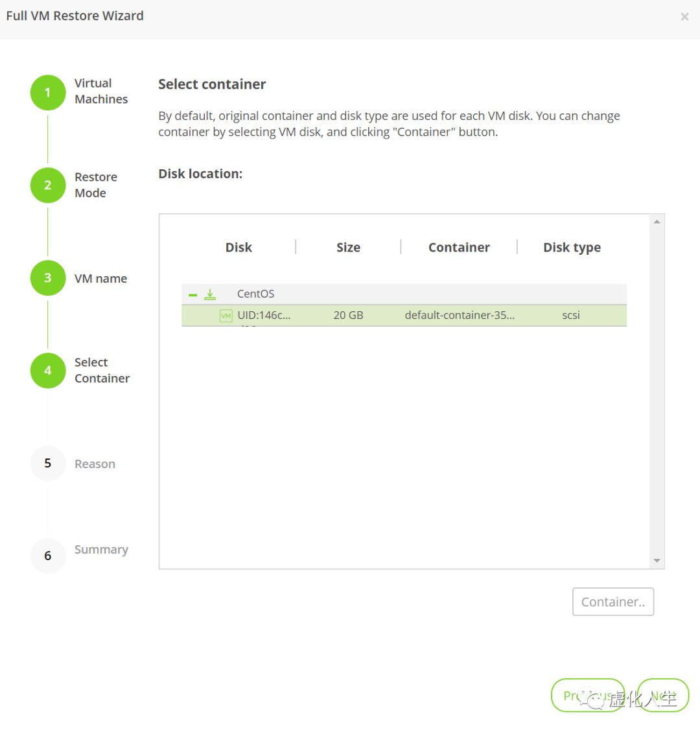Sort by the Disk type column header

click(572, 248)
